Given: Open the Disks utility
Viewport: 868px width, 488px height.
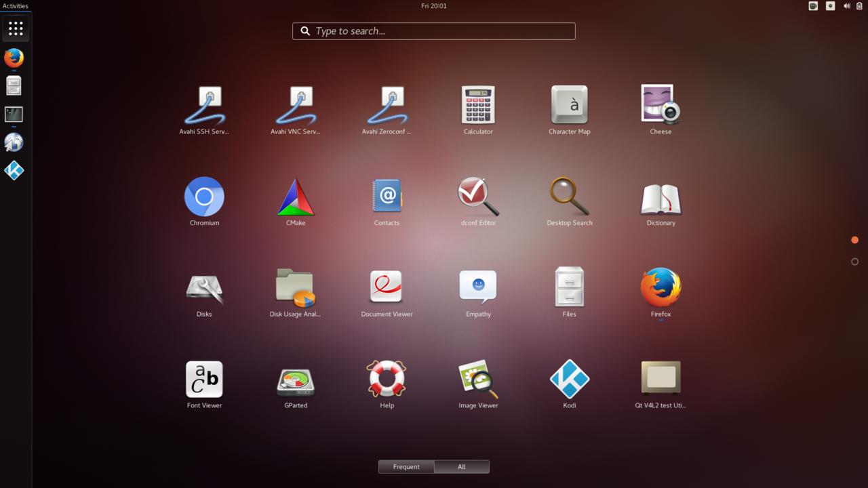Looking at the screenshot, I should [x=204, y=293].
